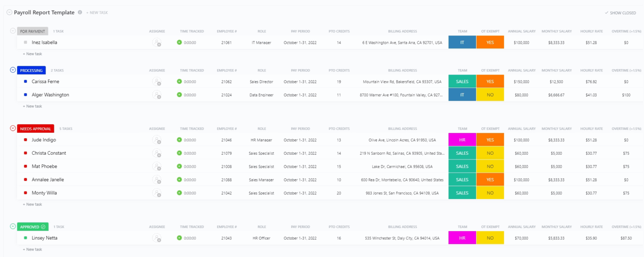This screenshot has width=644, height=257.
Task: Toggle status square for Inez Isabella
Action: pos(25,42)
